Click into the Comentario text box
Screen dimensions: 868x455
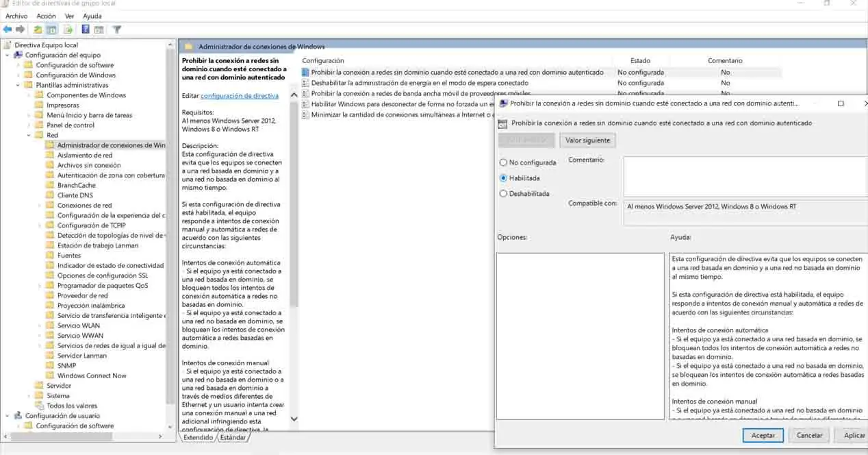tap(745, 176)
